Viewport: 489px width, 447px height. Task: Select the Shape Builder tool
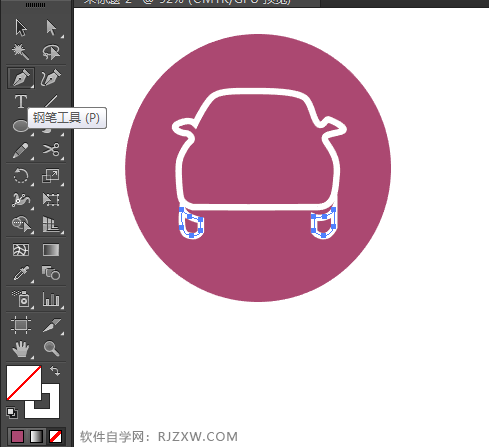21,224
